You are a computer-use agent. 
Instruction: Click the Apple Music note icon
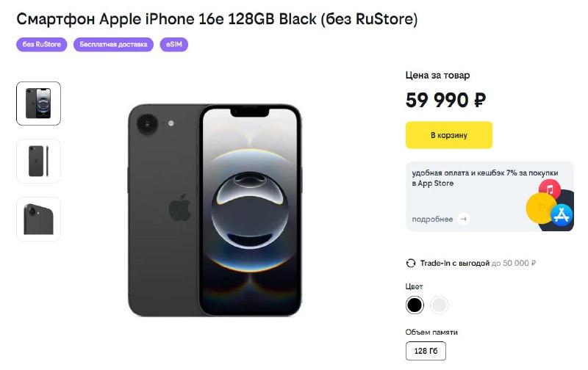550,189
